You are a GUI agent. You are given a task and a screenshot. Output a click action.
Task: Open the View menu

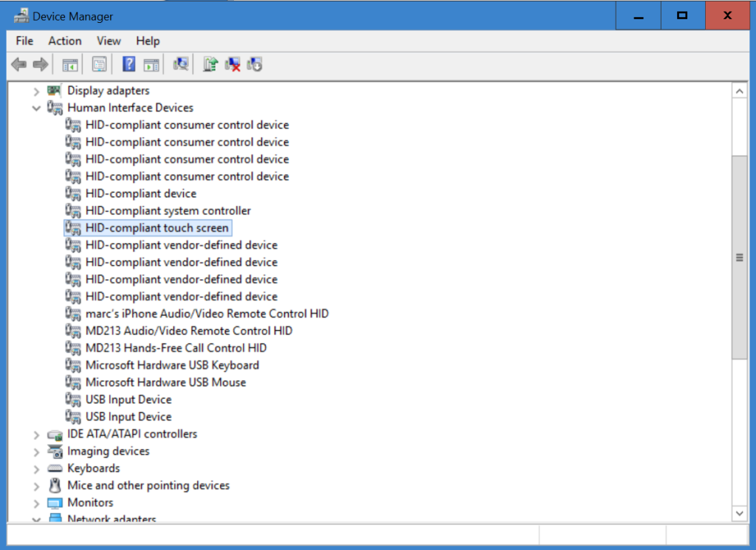(109, 41)
